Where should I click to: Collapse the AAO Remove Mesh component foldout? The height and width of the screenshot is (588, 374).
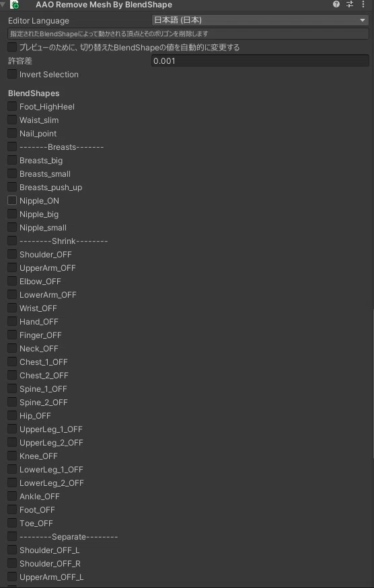coord(3,5)
